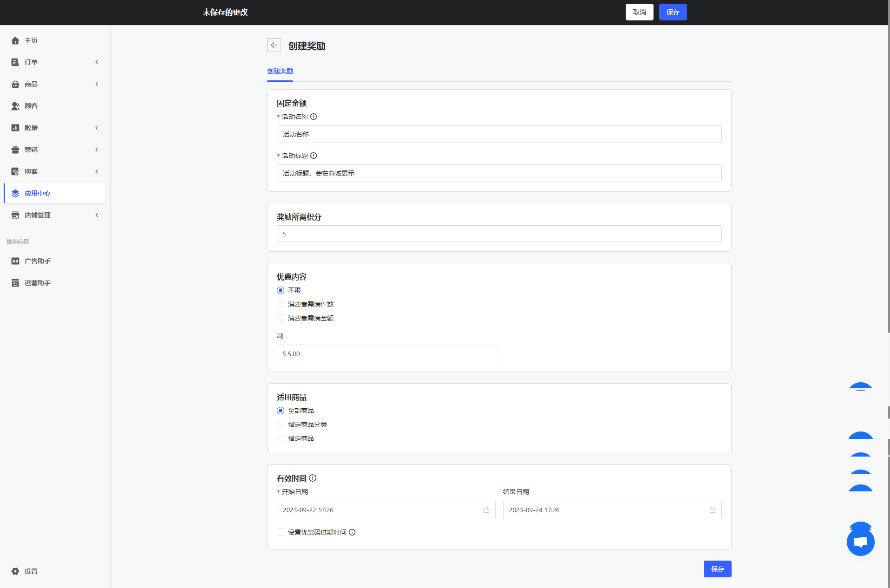
Task: Select 指定商品分类 radio option
Action: pyautogui.click(x=281, y=425)
